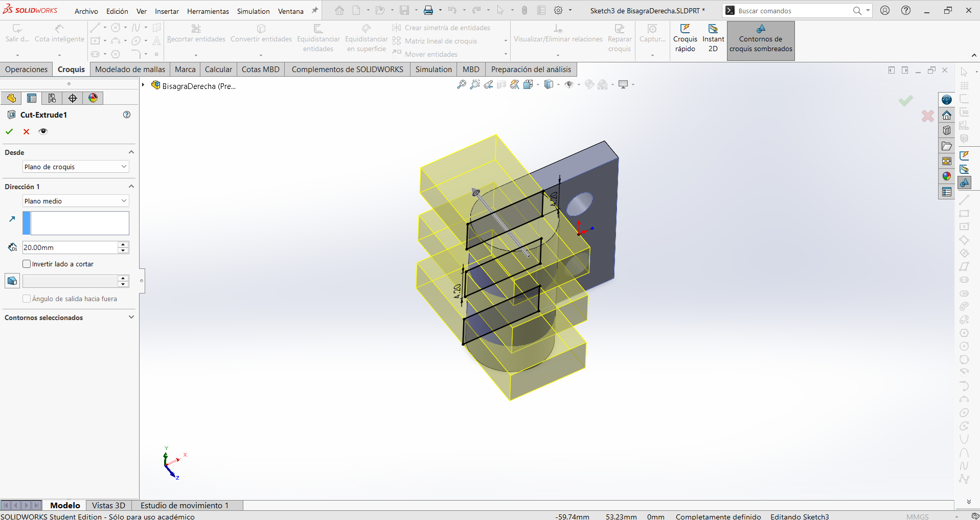980x520 pixels.
Task: Accept the Cut-Extrude1 feature with green checkmark
Action: [9, 131]
